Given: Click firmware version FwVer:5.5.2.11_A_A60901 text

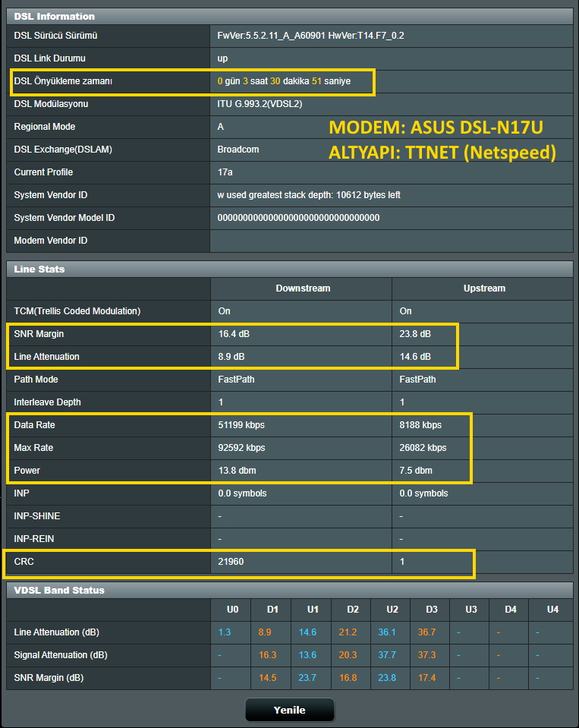Looking at the screenshot, I should pos(272,36).
